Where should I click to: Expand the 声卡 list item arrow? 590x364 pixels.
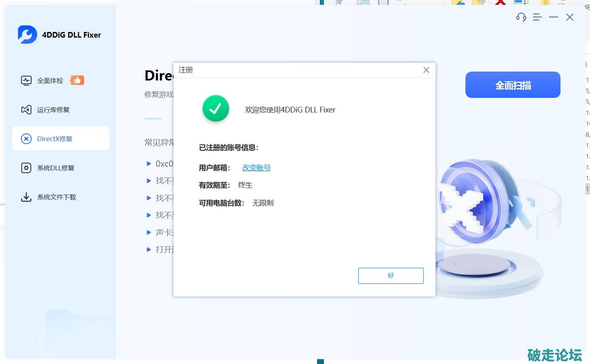tap(149, 233)
